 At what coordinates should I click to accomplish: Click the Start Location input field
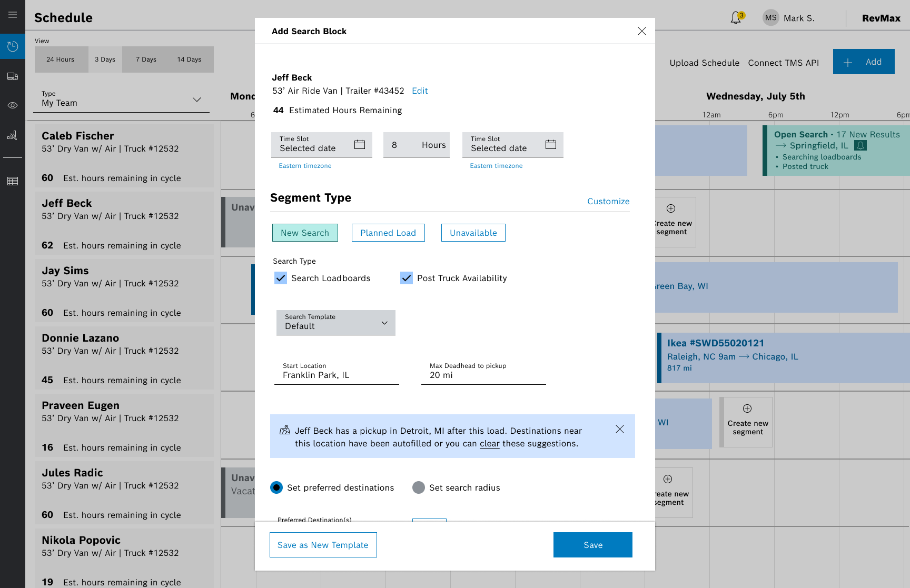pyautogui.click(x=337, y=375)
